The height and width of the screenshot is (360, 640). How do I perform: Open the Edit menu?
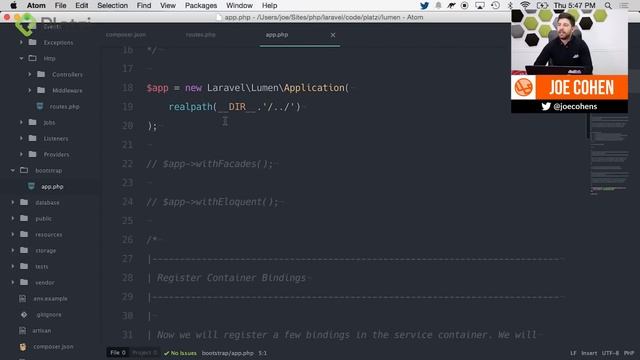pos(82,5)
